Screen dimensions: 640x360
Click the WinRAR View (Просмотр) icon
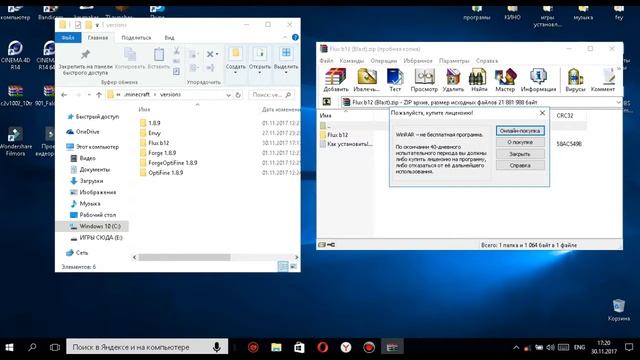tap(424, 80)
